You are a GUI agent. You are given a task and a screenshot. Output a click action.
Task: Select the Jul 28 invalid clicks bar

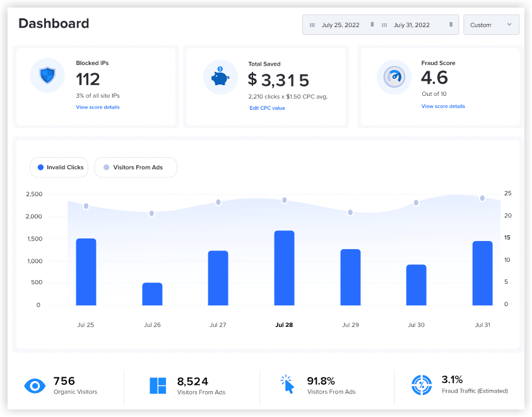click(x=284, y=268)
